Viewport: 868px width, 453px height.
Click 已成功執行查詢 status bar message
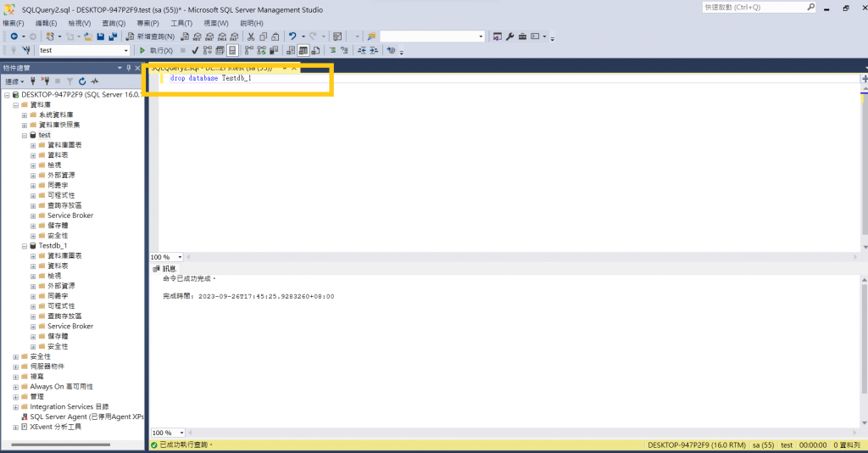click(x=186, y=445)
